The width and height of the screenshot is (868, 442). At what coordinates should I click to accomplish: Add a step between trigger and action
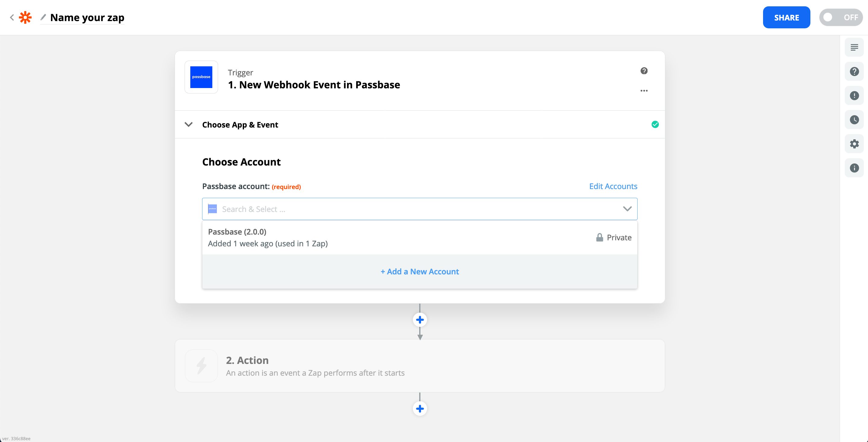click(420, 320)
